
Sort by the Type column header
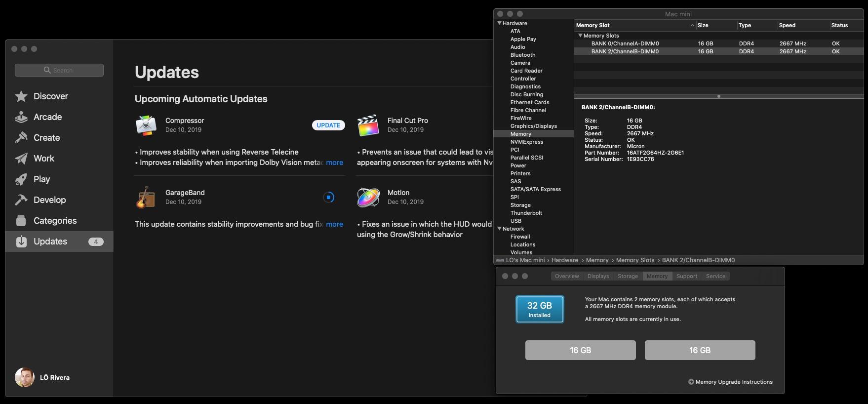[757, 25]
